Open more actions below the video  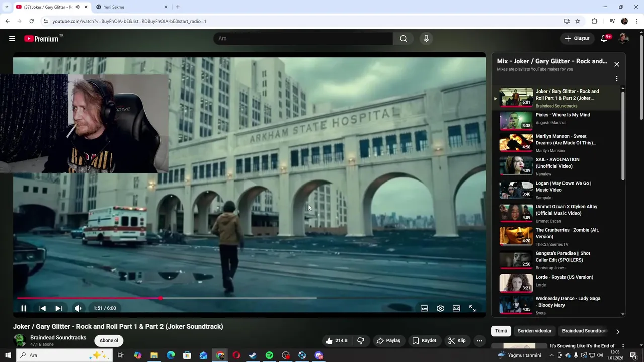point(479,340)
